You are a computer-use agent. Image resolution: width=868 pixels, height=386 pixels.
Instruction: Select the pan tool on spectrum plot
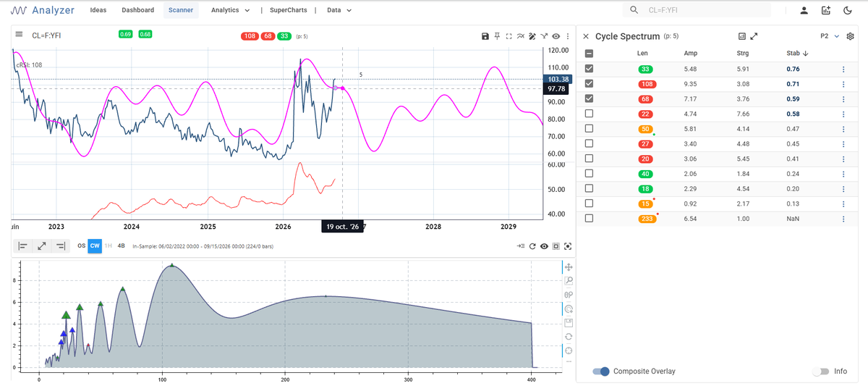569,267
